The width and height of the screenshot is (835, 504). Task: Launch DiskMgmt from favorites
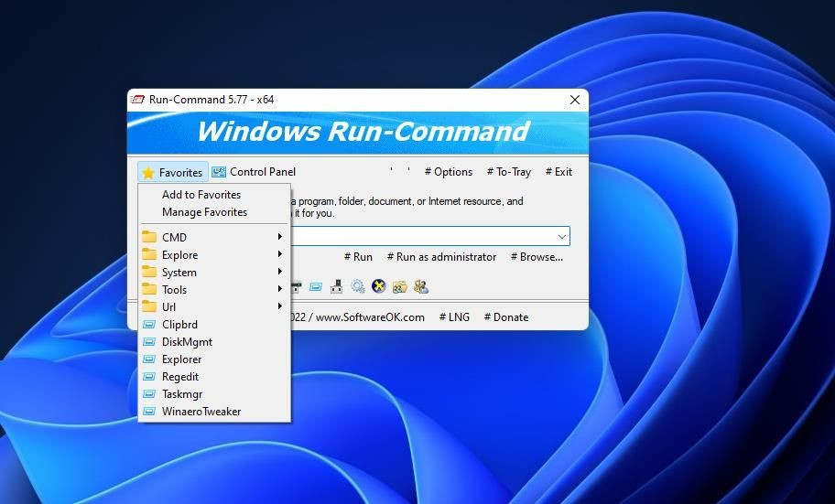point(214,342)
